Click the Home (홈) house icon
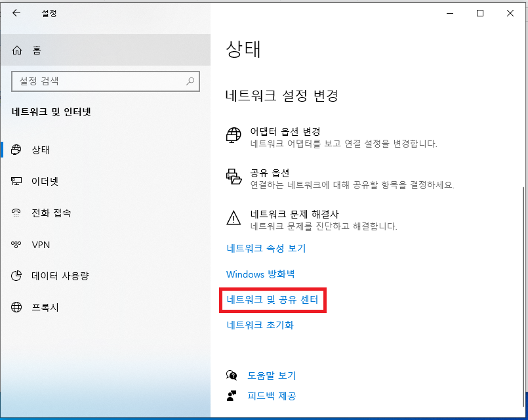528x420 pixels. tap(17, 50)
